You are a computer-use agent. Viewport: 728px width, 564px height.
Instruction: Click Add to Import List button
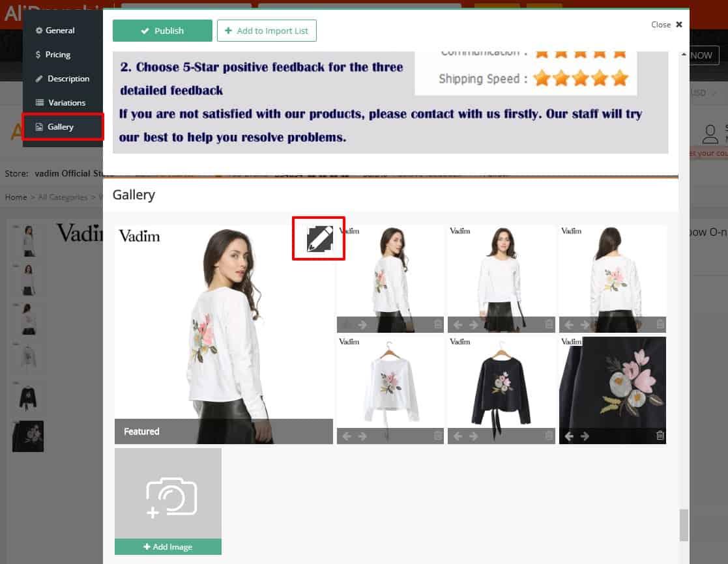267,31
